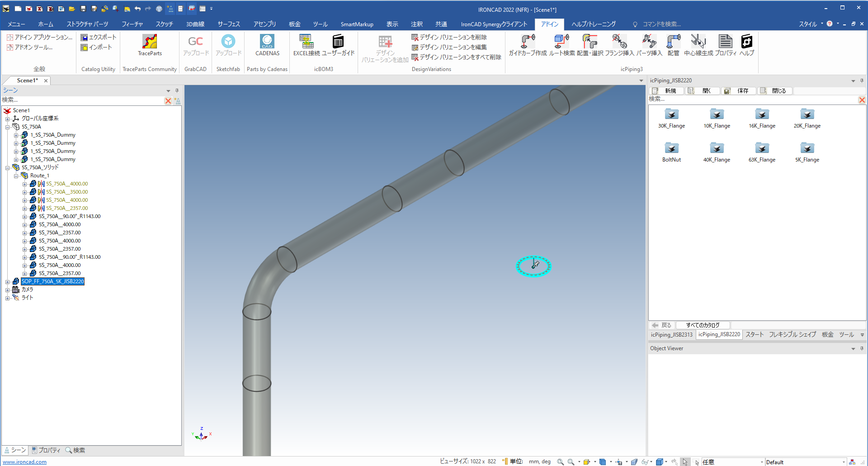Open the Default configuration dropdown
Viewport: 868px width, 466px height.
click(x=843, y=462)
